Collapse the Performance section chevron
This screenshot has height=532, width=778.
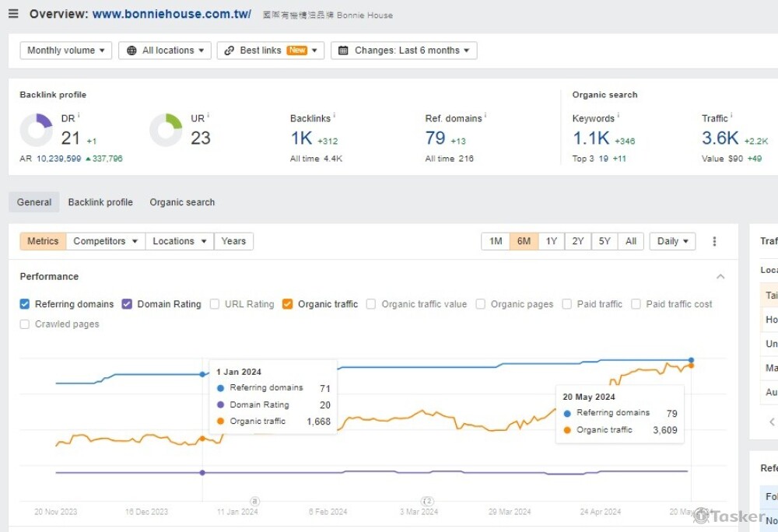(x=720, y=277)
